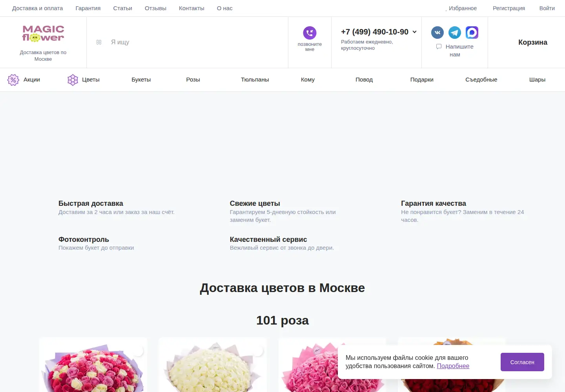Open the pink roses bouquet card
The width and height of the screenshot is (565, 392).
click(308, 365)
